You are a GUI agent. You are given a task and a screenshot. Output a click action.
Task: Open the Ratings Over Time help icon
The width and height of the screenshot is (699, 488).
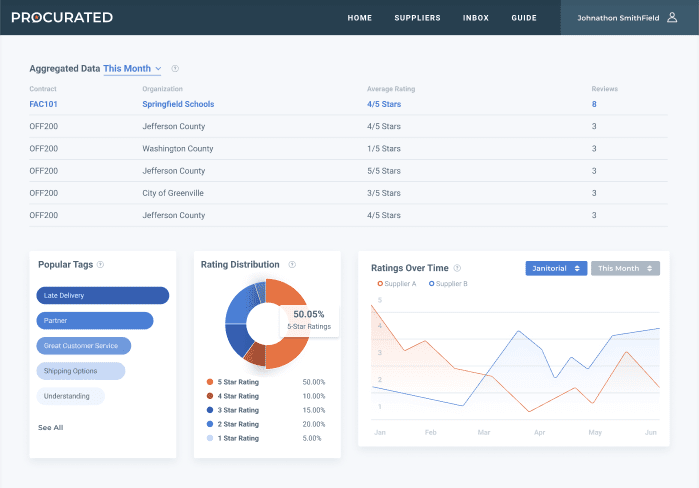point(457,268)
